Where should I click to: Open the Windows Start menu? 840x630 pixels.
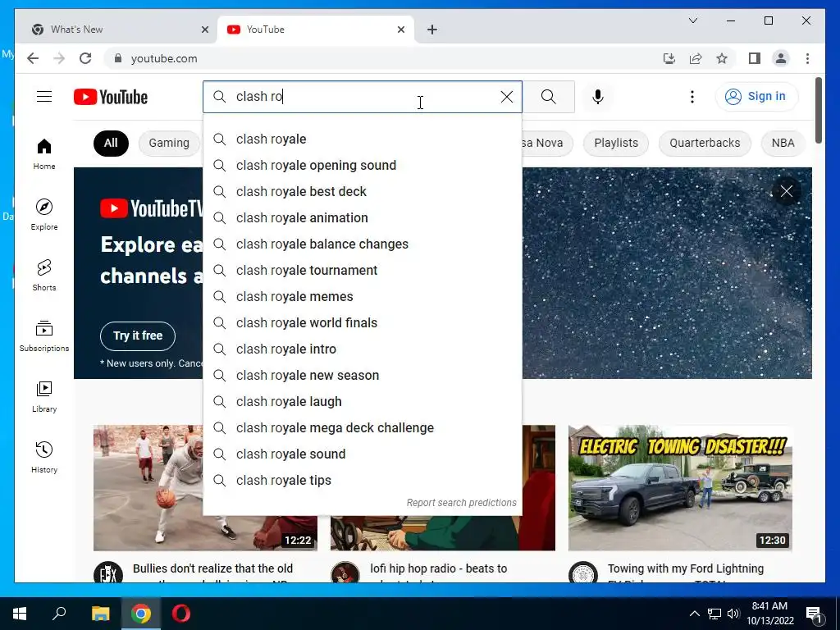(x=20, y=614)
